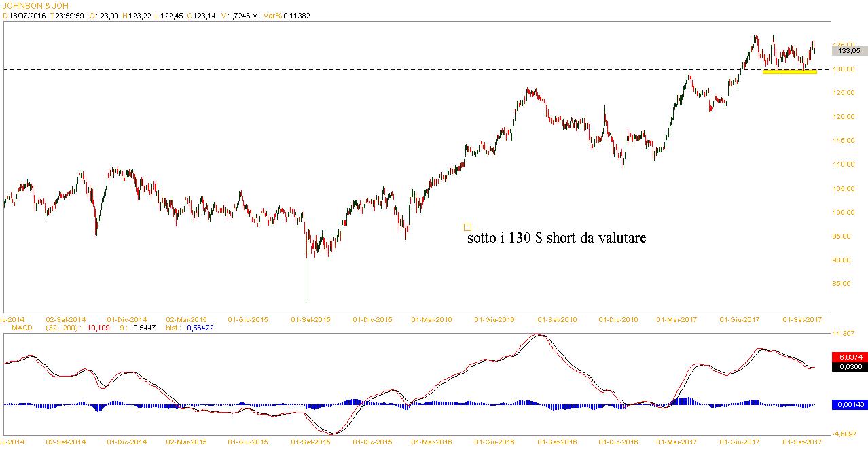Click the 133,65 current price tag
This screenshot has width=868, height=454.
[849, 51]
